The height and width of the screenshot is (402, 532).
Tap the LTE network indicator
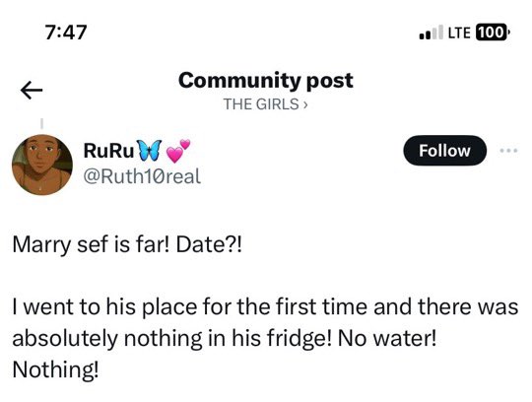coord(459,33)
